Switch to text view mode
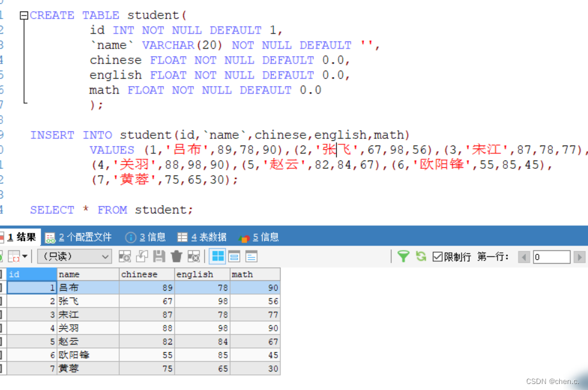588x390 pixels. pos(251,256)
